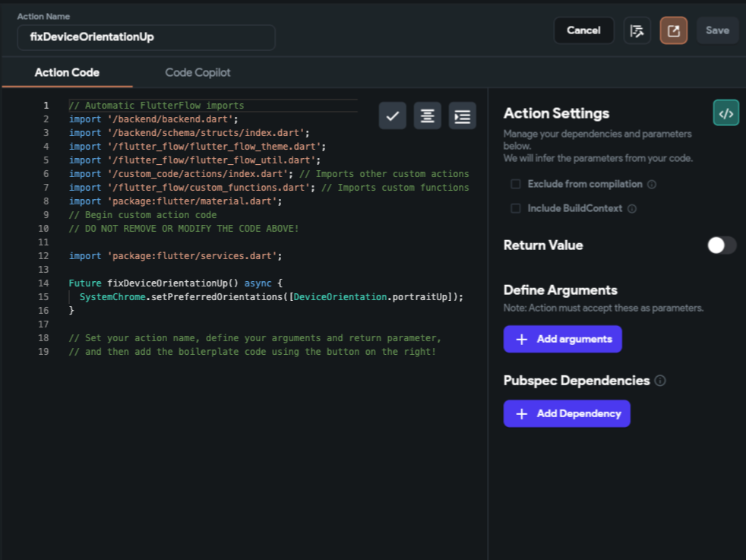Viewport: 746px width, 560px height.
Task: Check the Exclude from compilation checkbox
Action: coord(516,185)
